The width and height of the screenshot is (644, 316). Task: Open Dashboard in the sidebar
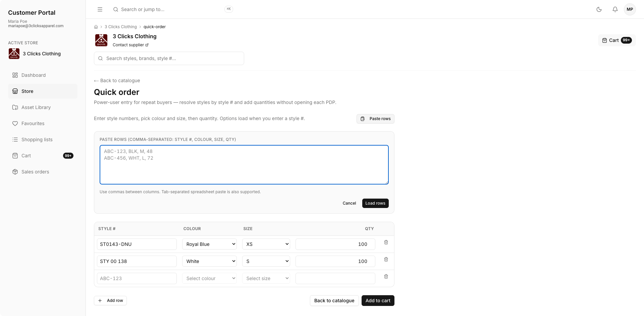point(43,75)
